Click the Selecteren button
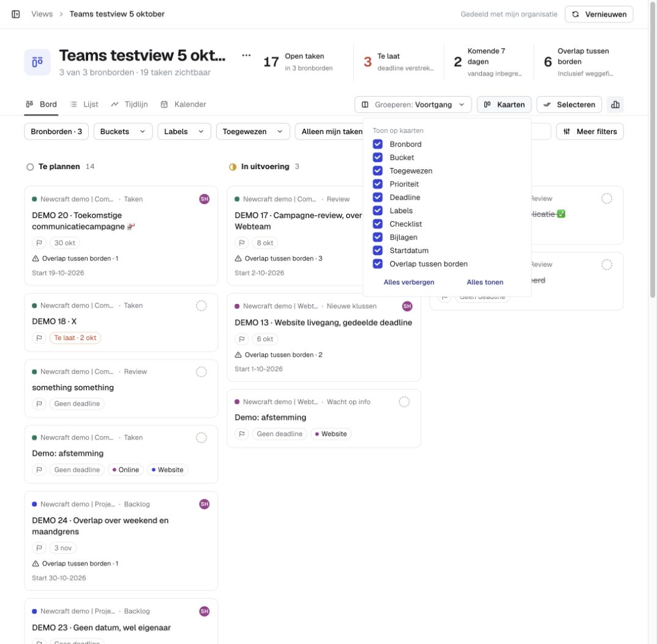Viewport: 657px width, 644px height. pos(569,104)
